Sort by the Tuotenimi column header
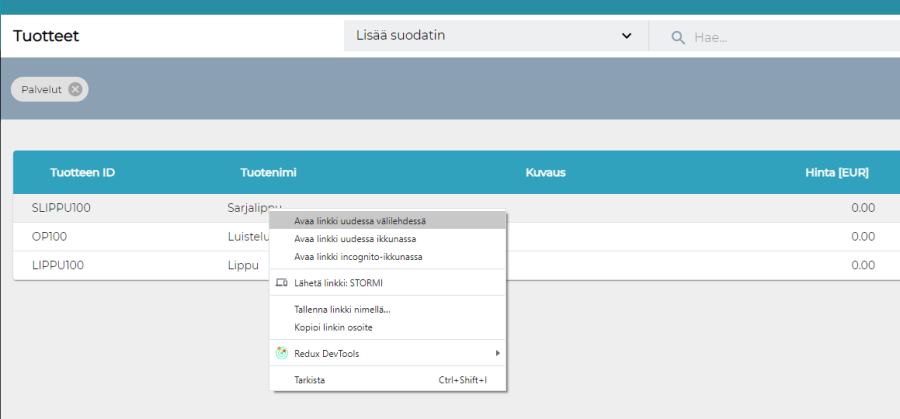 (x=268, y=172)
